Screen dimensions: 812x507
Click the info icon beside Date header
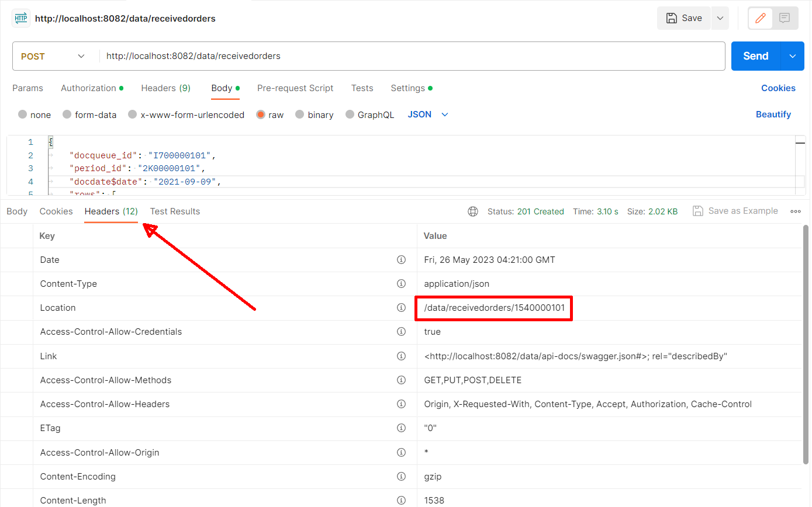click(401, 260)
